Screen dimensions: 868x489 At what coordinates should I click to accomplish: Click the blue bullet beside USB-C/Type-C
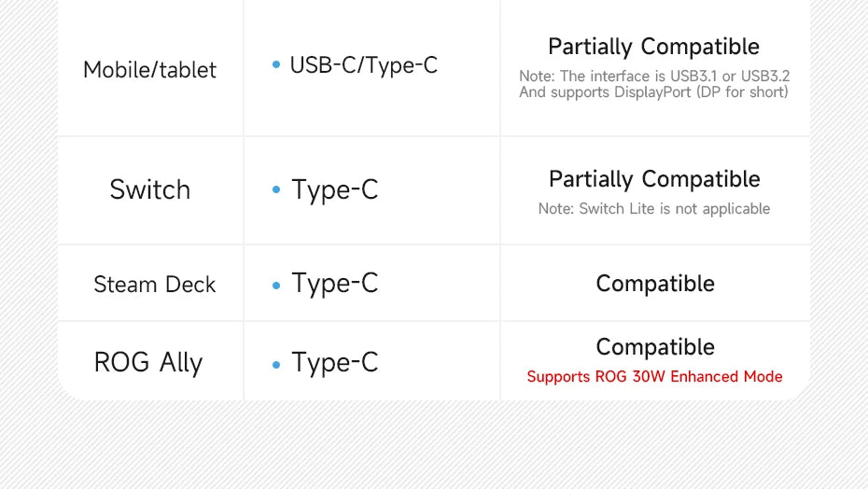(276, 64)
